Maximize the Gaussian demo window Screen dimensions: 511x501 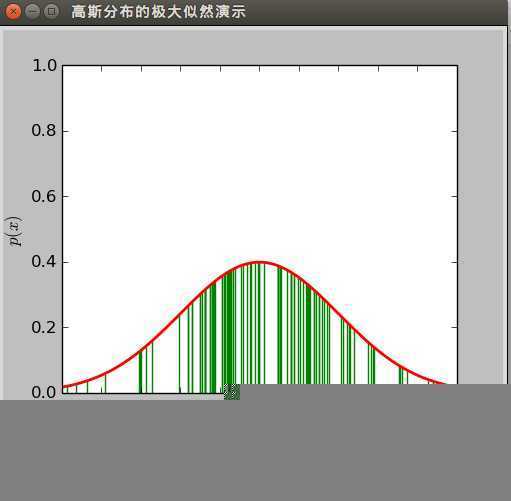point(52,12)
